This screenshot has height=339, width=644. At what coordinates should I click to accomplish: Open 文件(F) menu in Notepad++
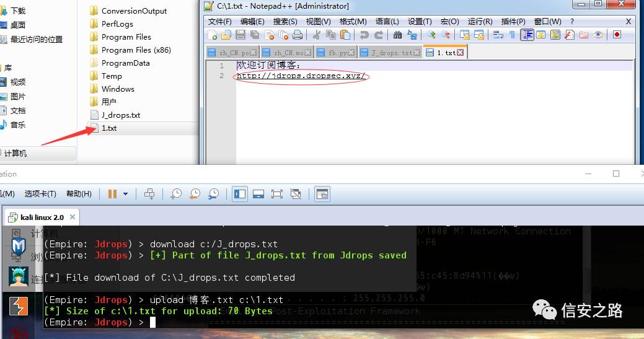(220, 21)
